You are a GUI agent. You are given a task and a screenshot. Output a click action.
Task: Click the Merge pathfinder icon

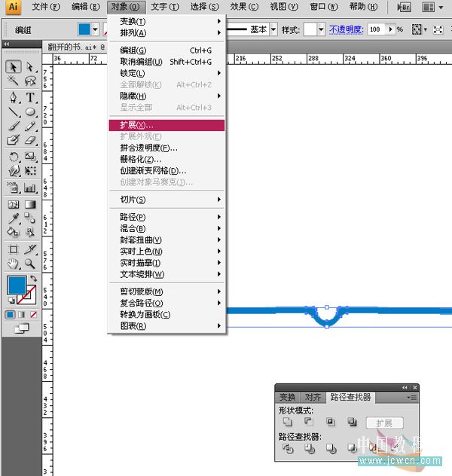331,448
